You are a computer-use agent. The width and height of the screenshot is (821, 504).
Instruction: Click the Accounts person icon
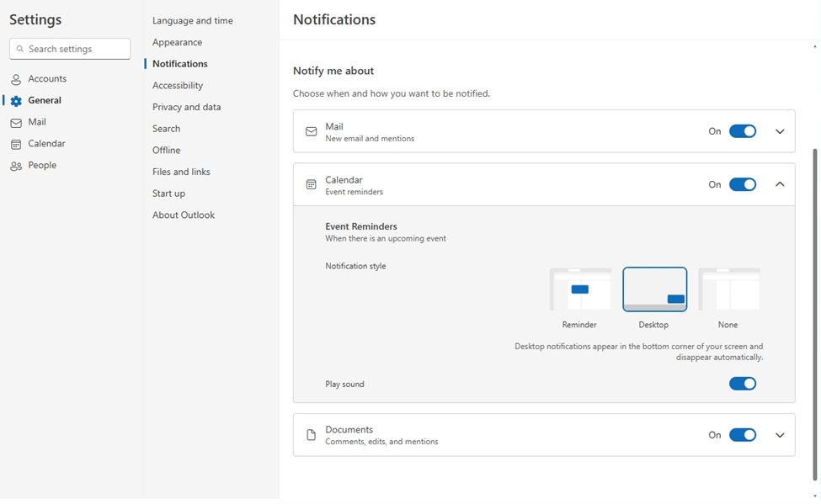tap(16, 79)
